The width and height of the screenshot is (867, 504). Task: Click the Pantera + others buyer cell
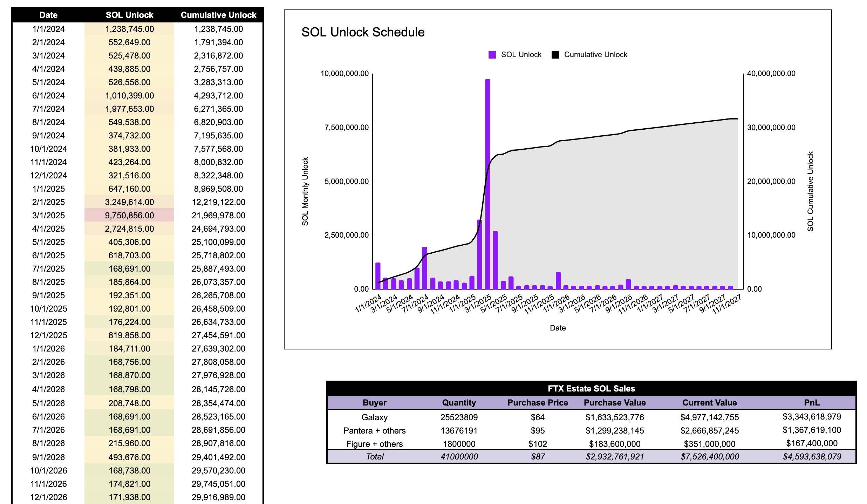[374, 430]
